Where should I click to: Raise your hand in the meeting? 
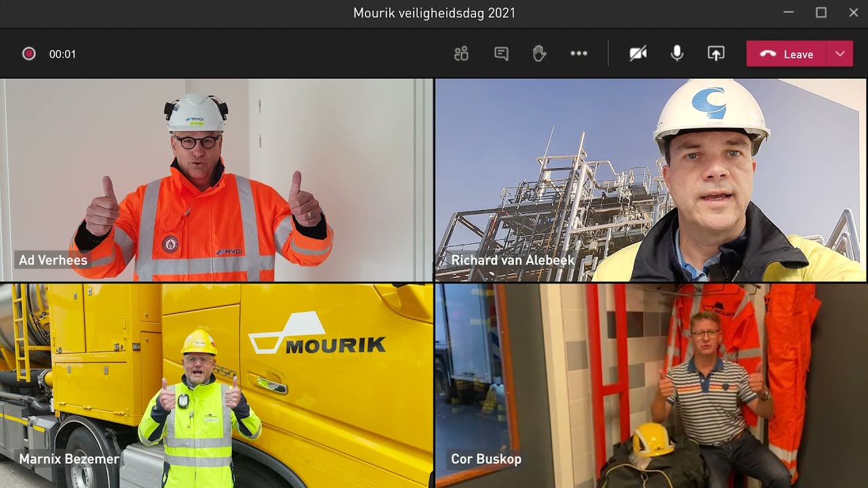coord(540,54)
